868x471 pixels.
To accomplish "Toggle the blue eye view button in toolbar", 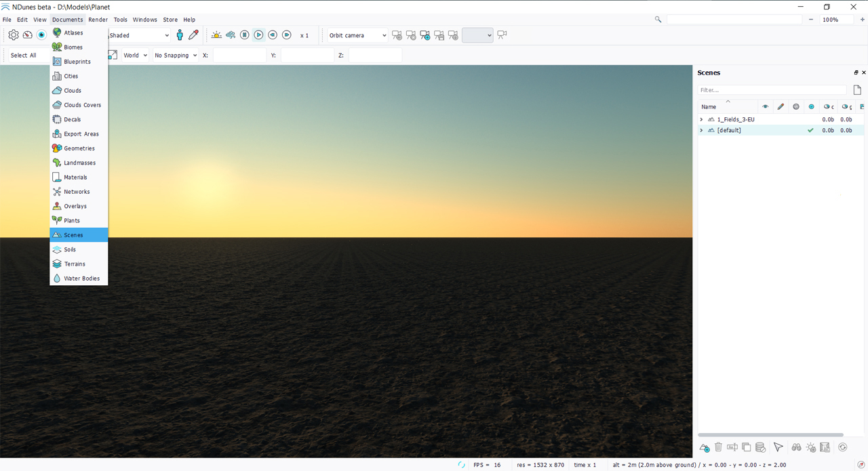I will click(41, 35).
